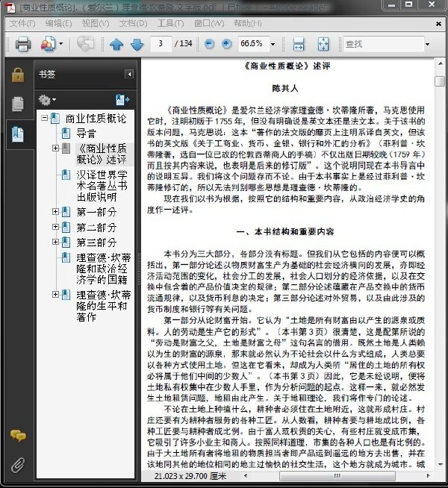Click horizontal scrollbar left arrow
This screenshot has height=488, width=448.
pos(246,476)
